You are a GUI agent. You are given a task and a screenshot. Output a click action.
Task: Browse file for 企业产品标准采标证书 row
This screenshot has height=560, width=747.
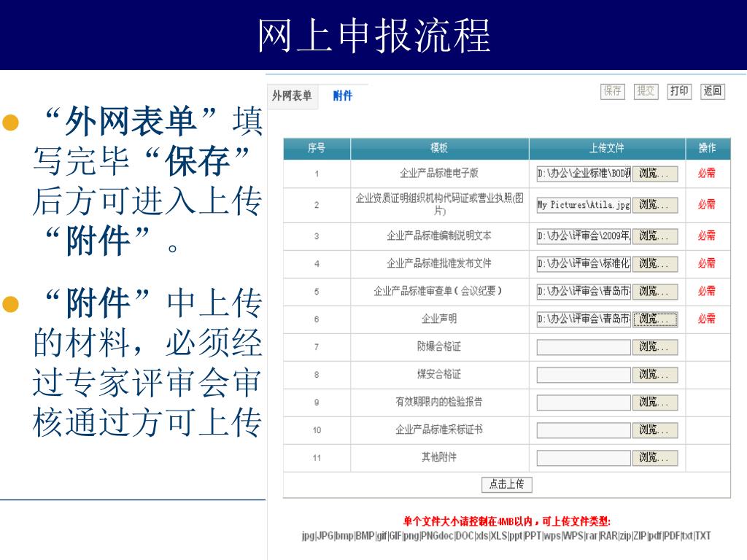(x=655, y=430)
